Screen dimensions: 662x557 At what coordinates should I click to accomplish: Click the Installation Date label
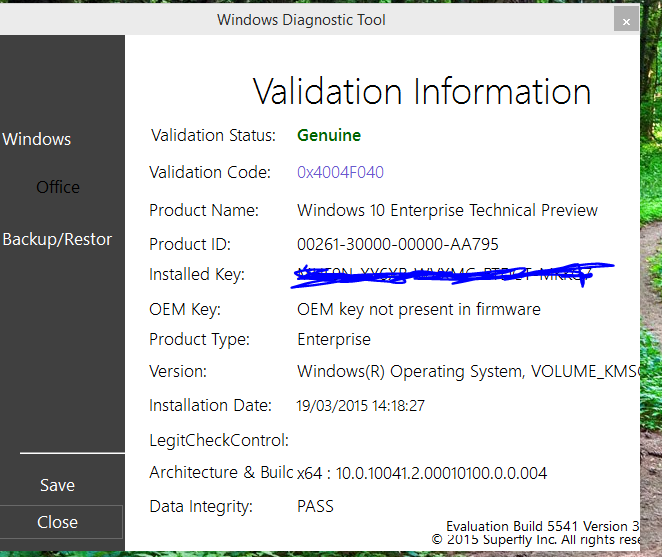(x=210, y=405)
